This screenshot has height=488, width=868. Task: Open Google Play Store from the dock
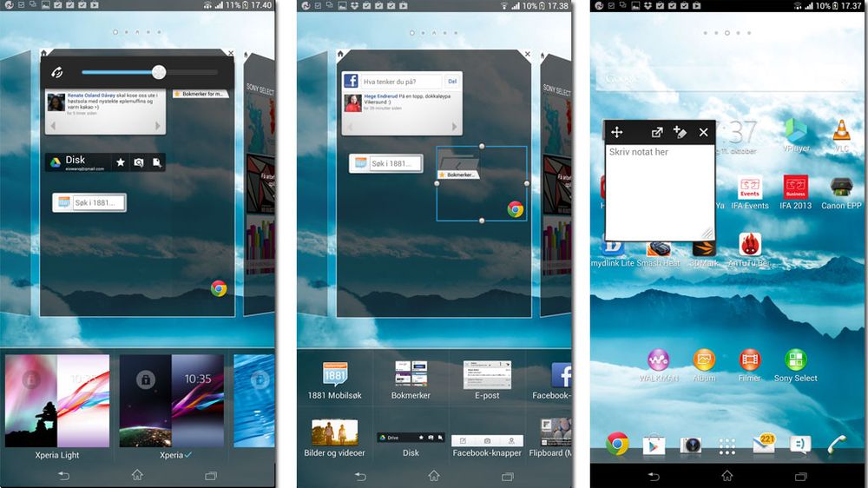[654, 445]
